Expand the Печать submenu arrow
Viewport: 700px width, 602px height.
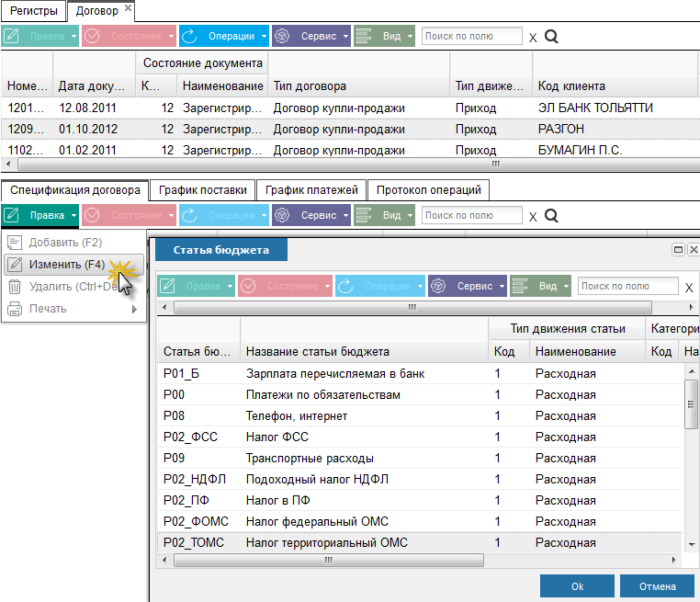[134, 309]
